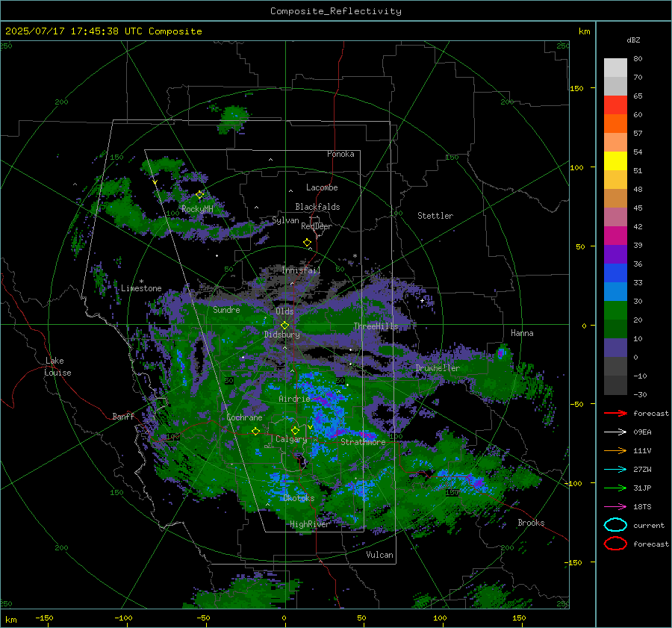This screenshot has height=628, width=672.
Task: Click the Hanna city label
Action: point(522,333)
